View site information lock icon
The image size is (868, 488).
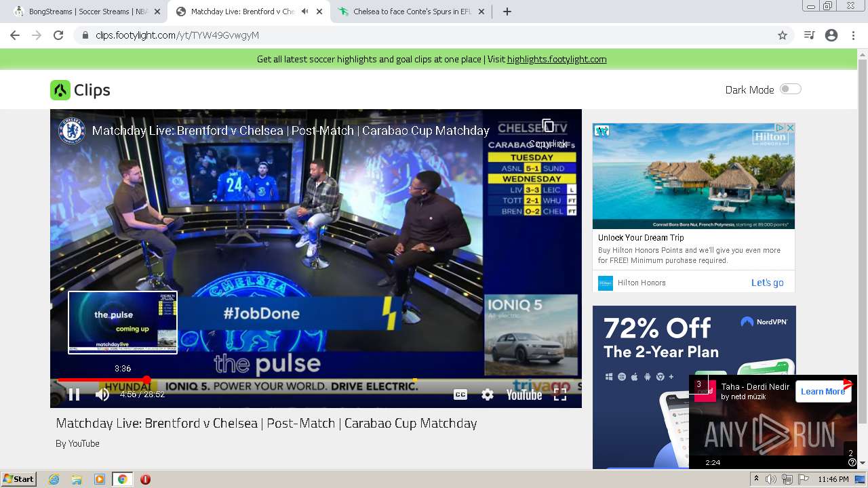85,35
